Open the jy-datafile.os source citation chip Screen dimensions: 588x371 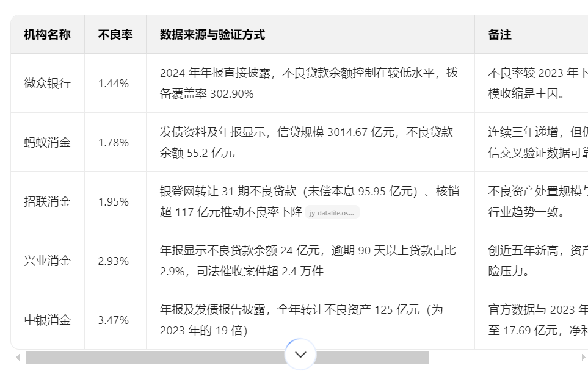[332, 213]
